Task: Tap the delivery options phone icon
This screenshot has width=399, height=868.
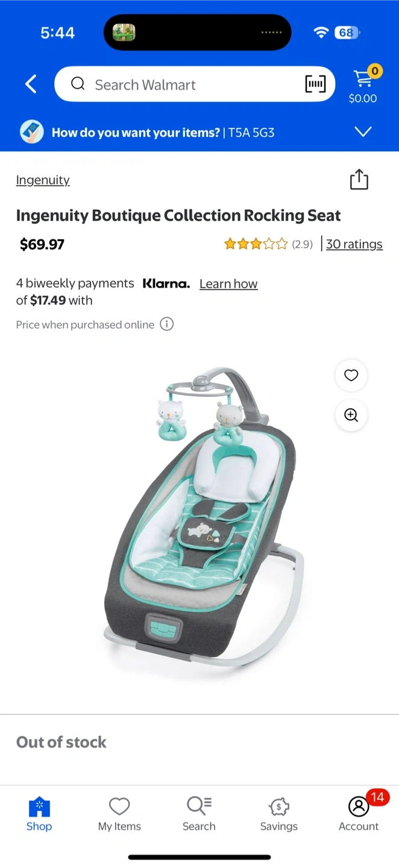Action: click(x=32, y=132)
